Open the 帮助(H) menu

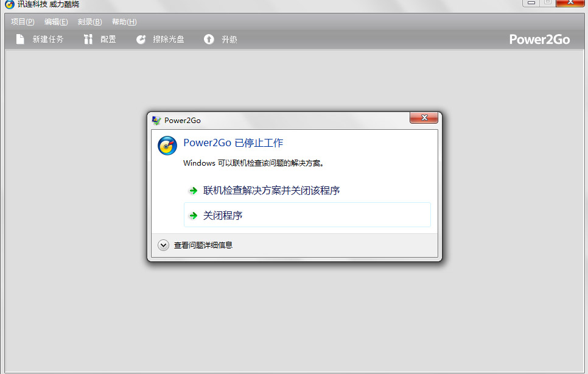(x=124, y=22)
